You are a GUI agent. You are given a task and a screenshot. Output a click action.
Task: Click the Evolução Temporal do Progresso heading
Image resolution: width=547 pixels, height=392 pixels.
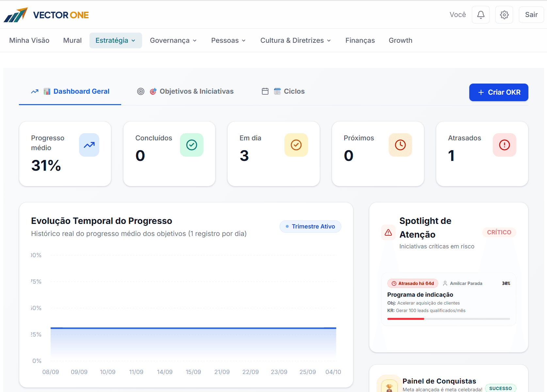(x=102, y=221)
